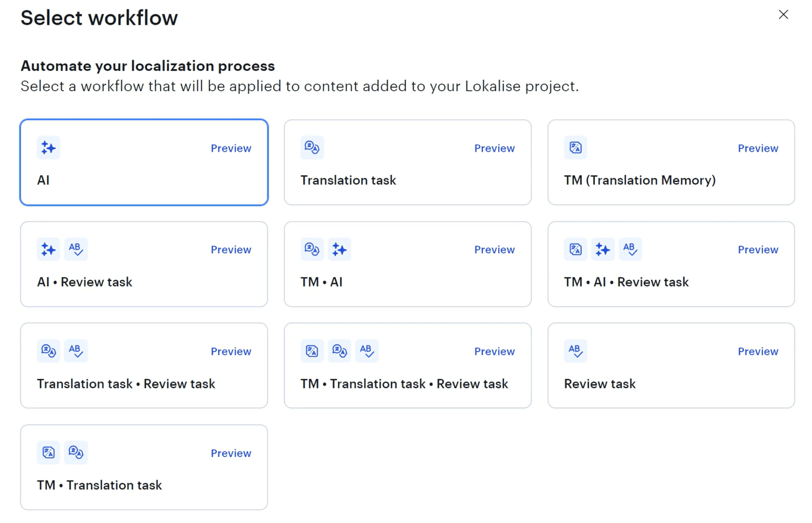Preview the AI workflow
Image resolution: width=812 pixels, height=523 pixels.
click(231, 148)
